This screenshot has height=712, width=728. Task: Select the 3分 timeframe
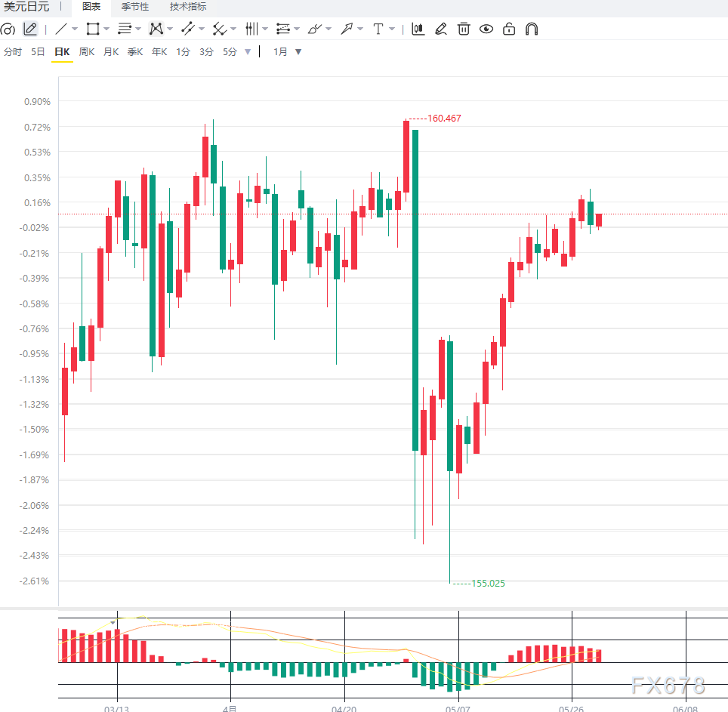pos(207,52)
